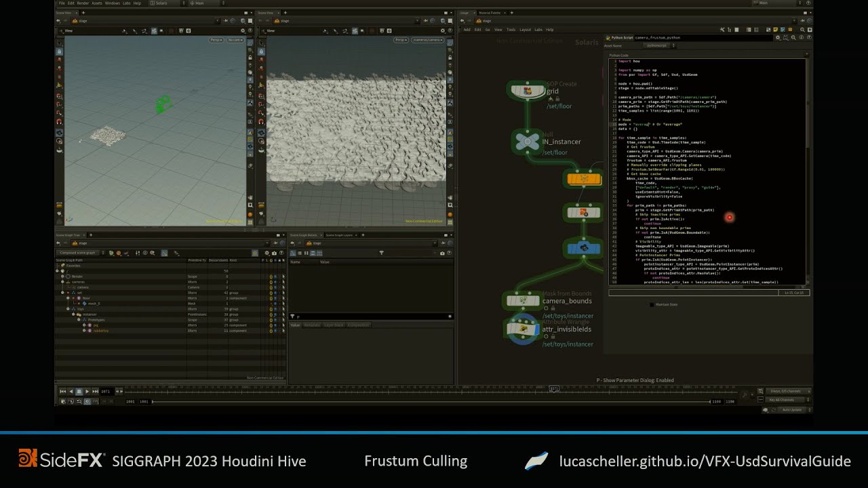
Task: Click the red magnet snapping tool, left viewport
Action: pyautogui.click(x=59, y=121)
